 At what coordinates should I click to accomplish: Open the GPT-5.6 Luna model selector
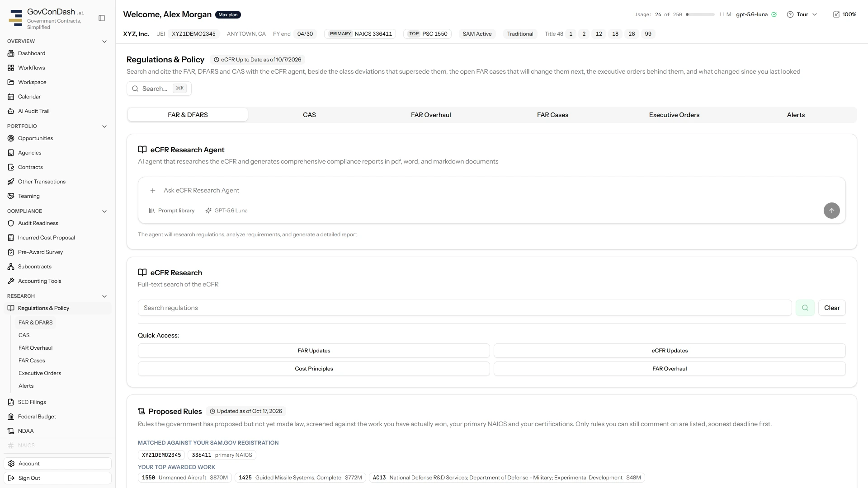pyautogui.click(x=226, y=211)
